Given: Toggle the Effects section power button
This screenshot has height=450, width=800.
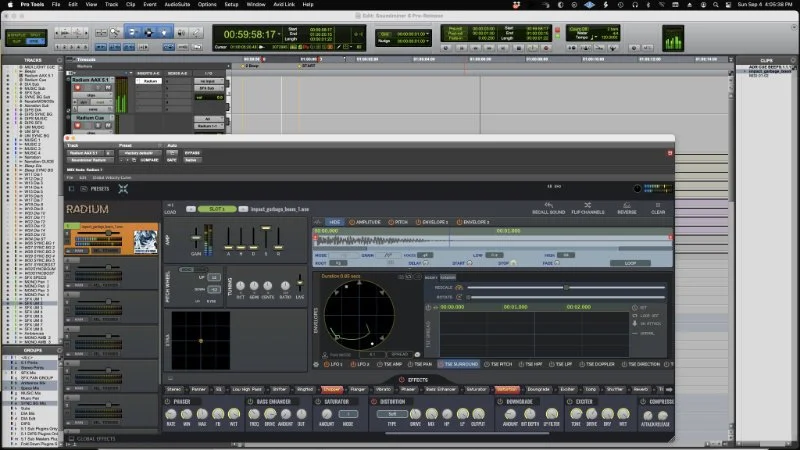Looking at the screenshot, I should tap(402, 380).
